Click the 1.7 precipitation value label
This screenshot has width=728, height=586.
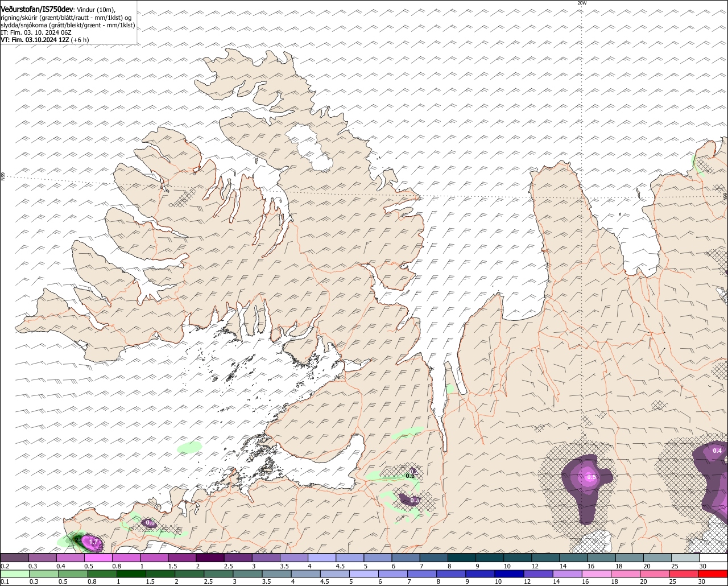pos(94,542)
